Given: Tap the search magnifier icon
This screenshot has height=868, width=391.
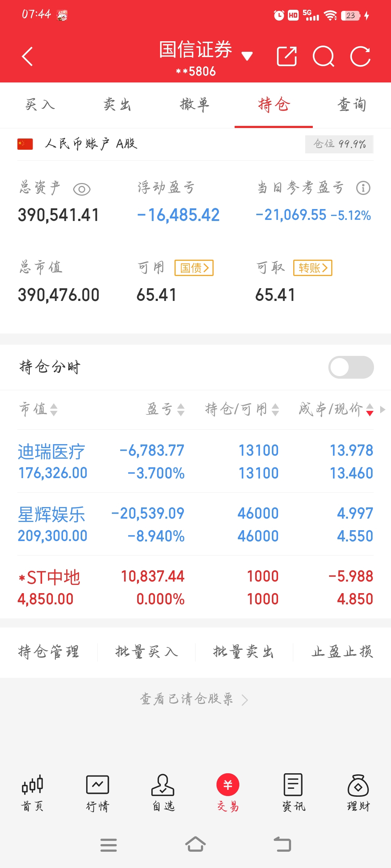Looking at the screenshot, I should (323, 56).
